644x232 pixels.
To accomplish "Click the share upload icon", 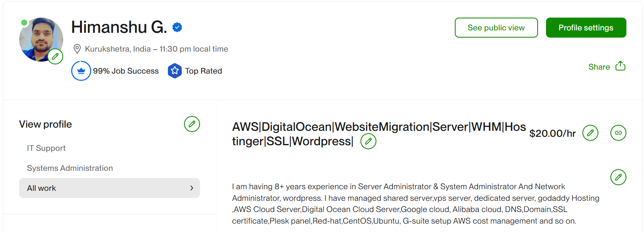I will 620,66.
